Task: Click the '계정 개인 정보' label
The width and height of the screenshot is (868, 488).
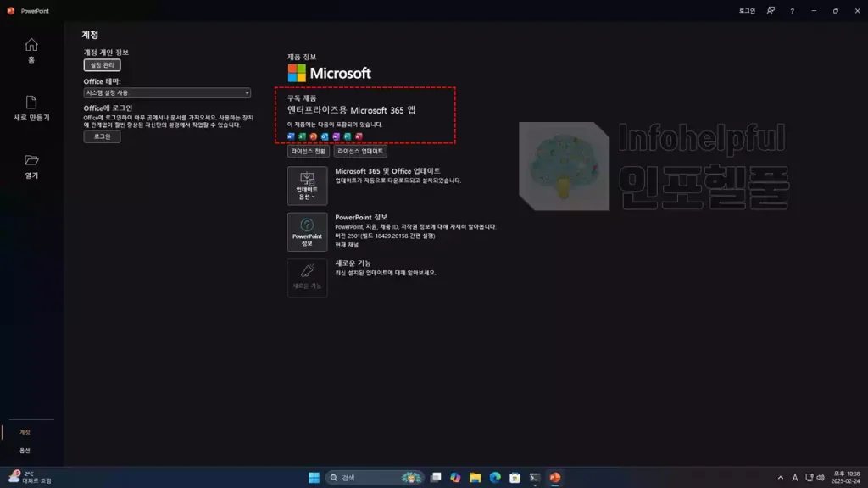Action: 106,52
